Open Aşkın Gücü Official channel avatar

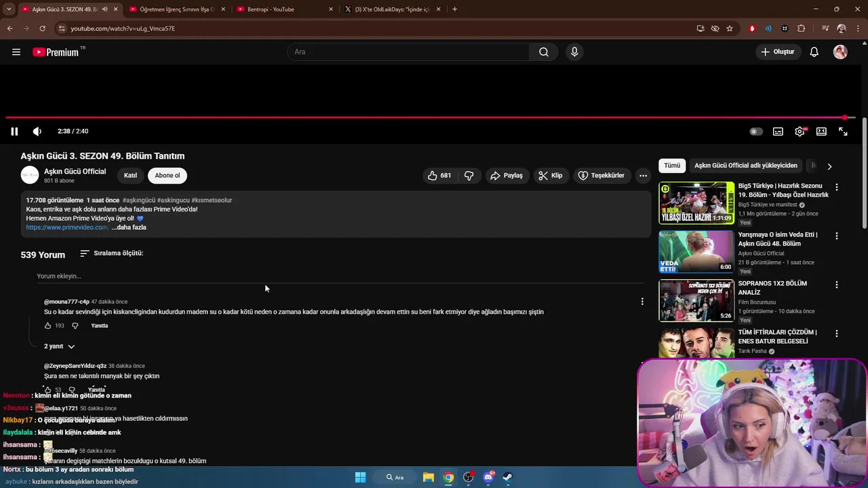pyautogui.click(x=30, y=176)
